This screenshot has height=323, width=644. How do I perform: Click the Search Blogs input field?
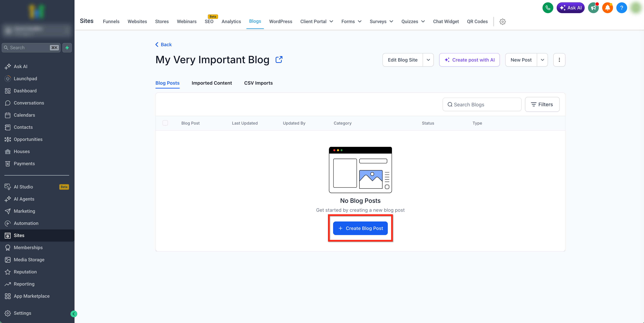click(485, 105)
